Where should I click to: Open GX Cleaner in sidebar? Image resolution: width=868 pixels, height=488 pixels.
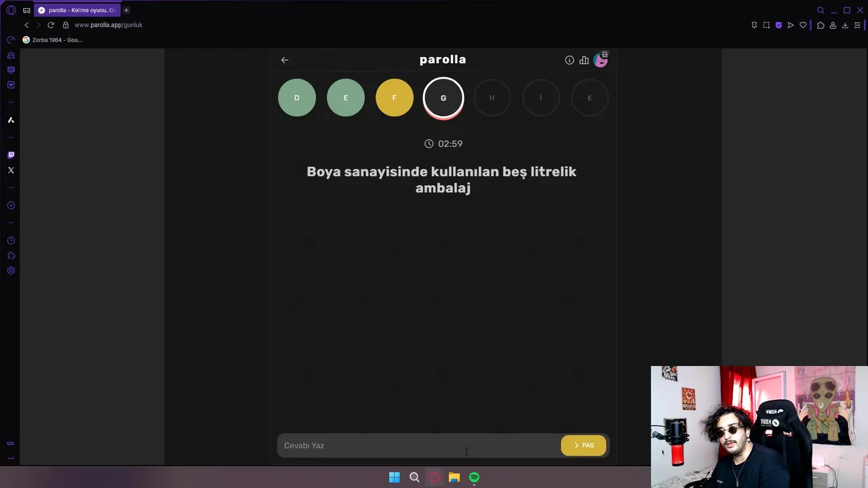[x=11, y=55]
